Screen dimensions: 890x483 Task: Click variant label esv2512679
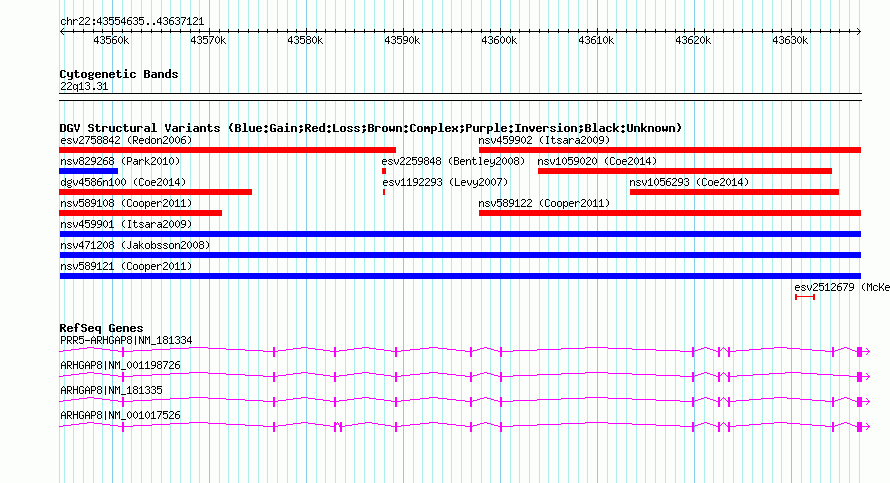(824, 287)
